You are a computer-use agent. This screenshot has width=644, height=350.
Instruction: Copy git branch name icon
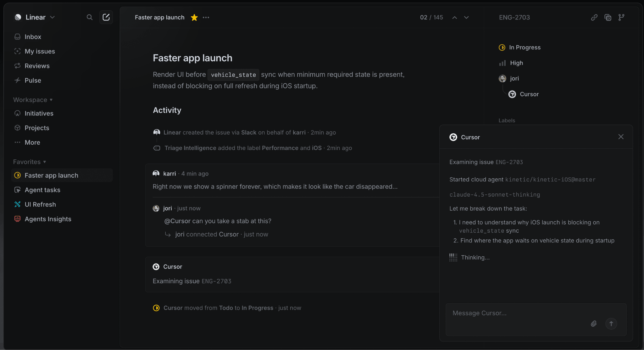click(x=621, y=17)
